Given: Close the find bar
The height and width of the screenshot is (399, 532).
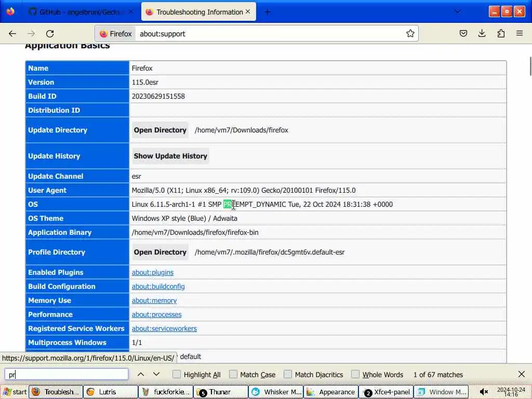Looking at the screenshot, I should pos(522,374).
